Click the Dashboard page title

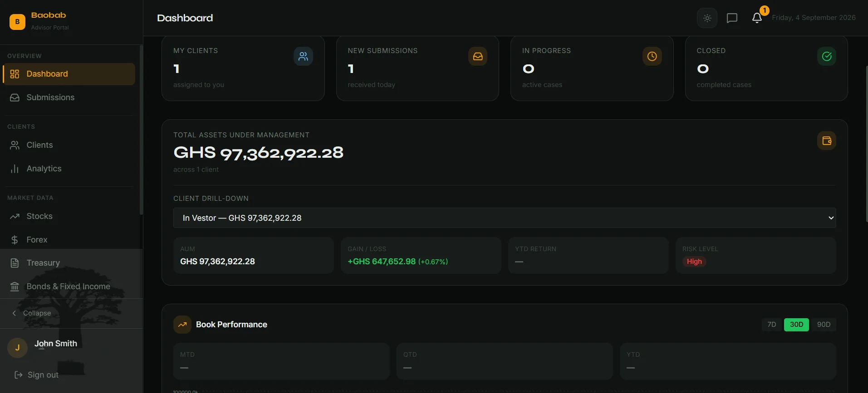pos(185,18)
